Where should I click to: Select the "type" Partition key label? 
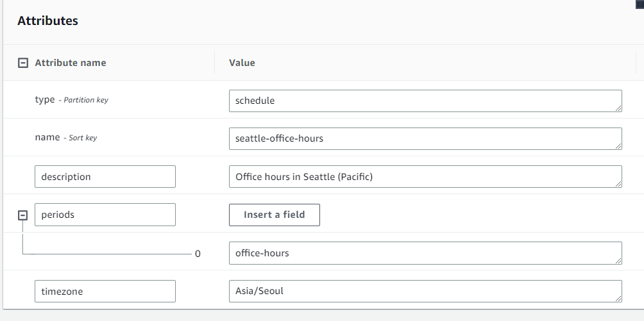click(45, 99)
